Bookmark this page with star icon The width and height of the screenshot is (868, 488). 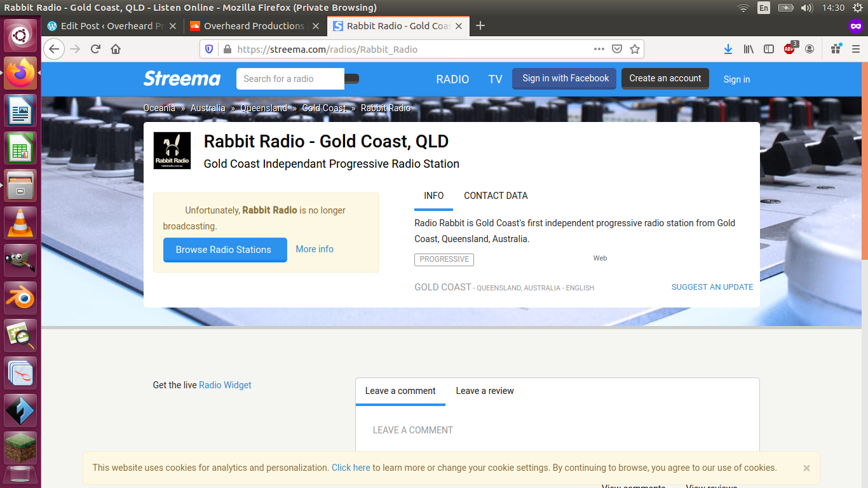(634, 49)
